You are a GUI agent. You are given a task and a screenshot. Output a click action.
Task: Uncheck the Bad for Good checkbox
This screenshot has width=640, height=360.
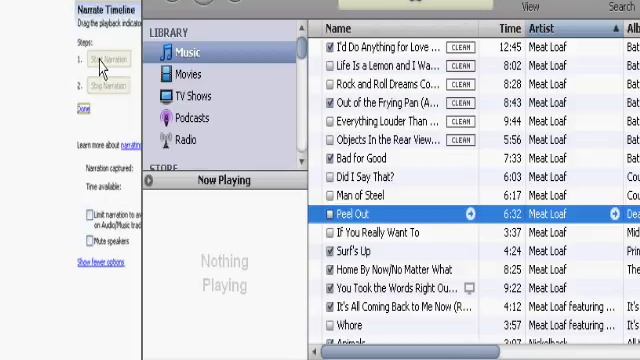pyautogui.click(x=330, y=158)
